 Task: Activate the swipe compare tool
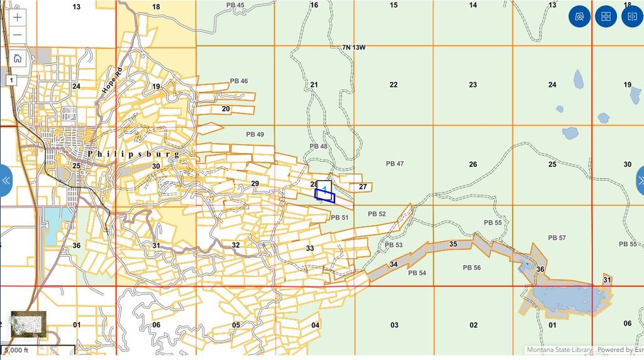click(x=632, y=17)
